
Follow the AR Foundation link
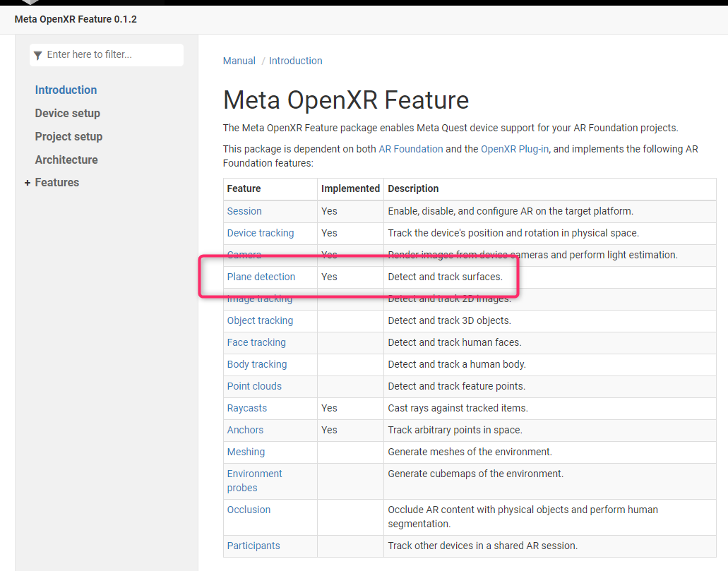point(411,149)
